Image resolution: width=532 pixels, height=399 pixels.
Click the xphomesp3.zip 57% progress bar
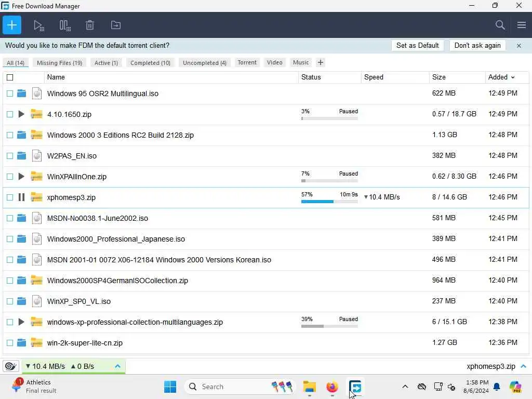pyautogui.click(x=329, y=202)
